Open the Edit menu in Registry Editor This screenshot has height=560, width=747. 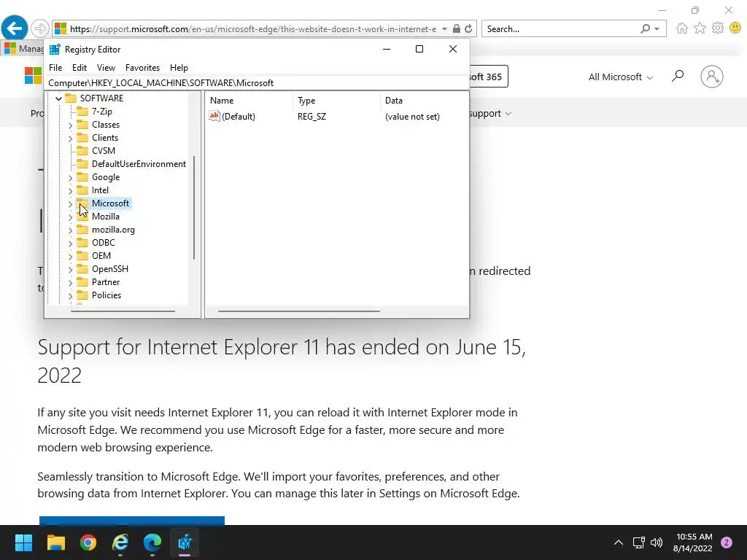[x=79, y=68]
